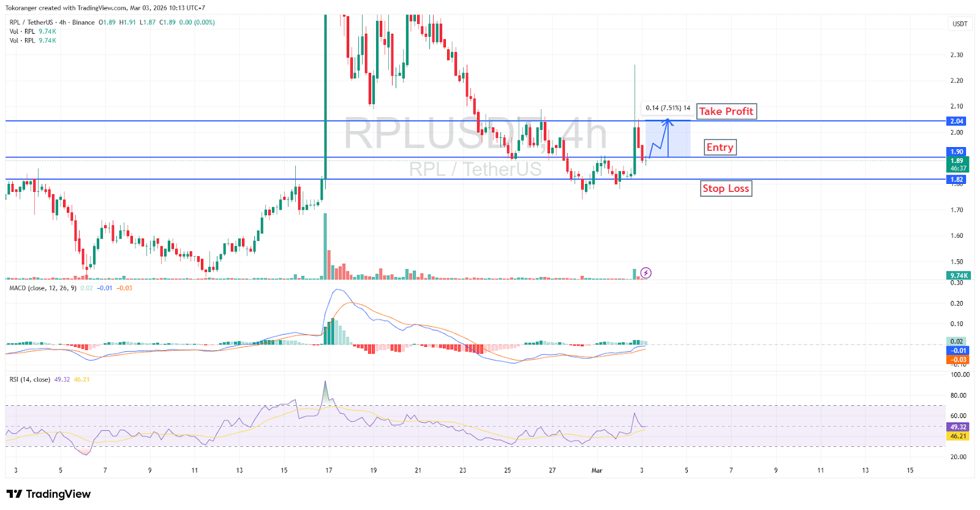The image size is (980, 510).
Task: Select the Entry text label
Action: pos(719,148)
